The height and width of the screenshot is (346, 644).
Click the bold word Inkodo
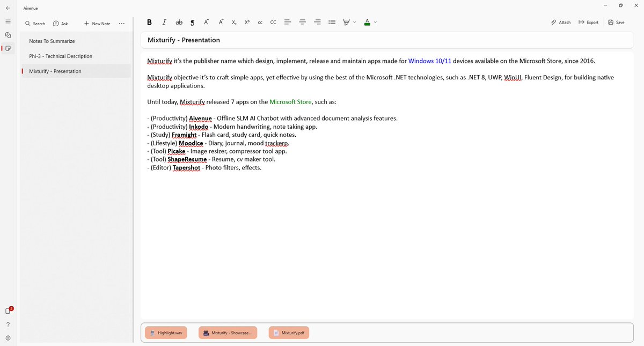click(199, 127)
